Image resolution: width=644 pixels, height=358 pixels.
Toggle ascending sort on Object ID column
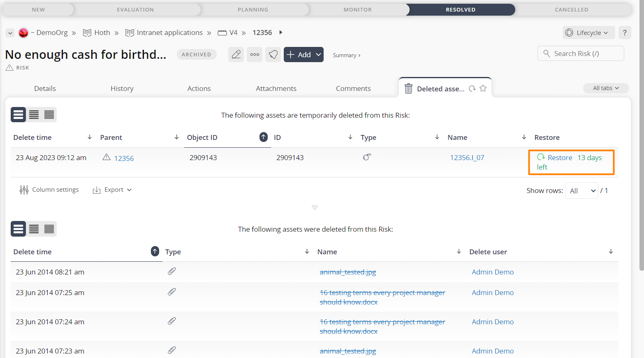point(264,137)
